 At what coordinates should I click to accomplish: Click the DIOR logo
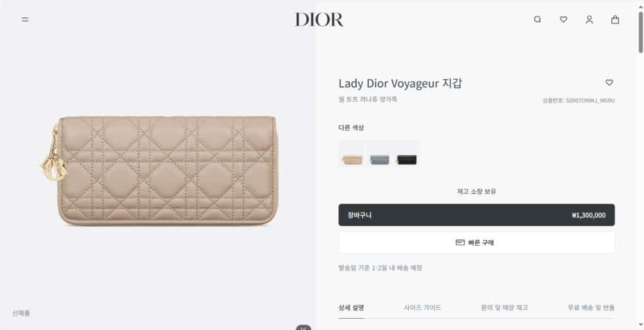[x=319, y=19]
